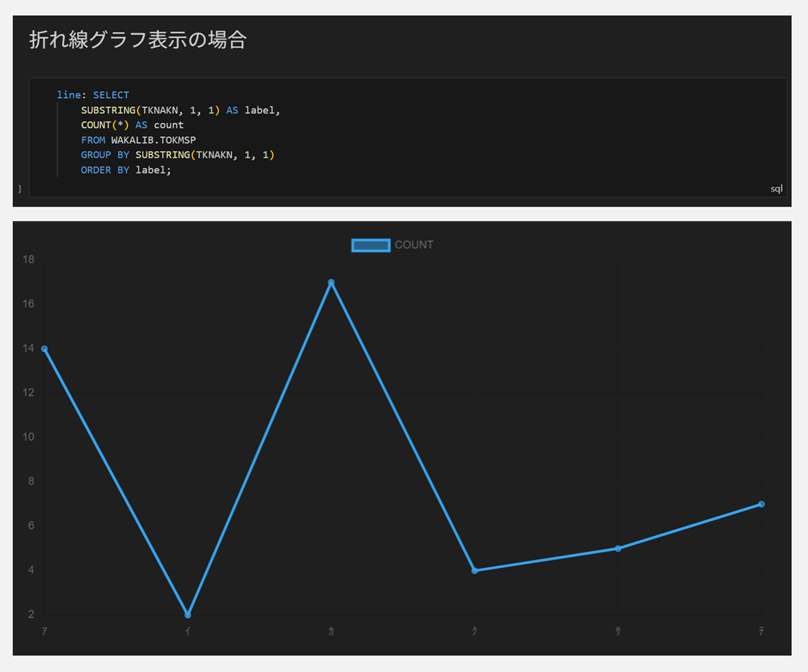Click the y-axis label 8

coord(31,481)
